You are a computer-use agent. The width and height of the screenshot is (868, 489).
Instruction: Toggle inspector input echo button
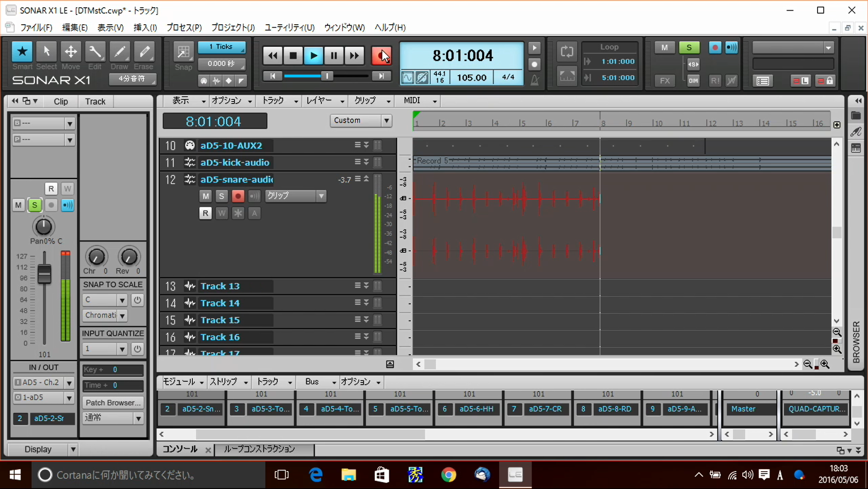[67, 205]
